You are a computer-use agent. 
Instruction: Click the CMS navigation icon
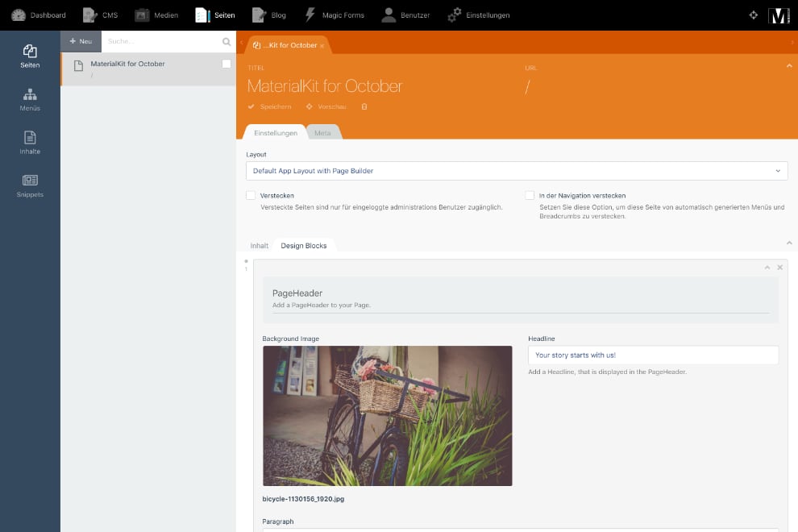click(90, 15)
